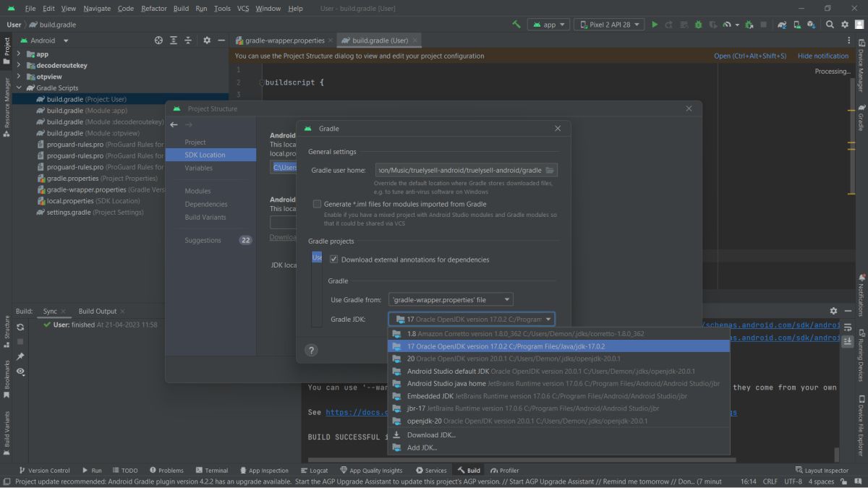Open the Terminal tool window
Screen dimensions: 868x488
pyautogui.click(x=210, y=470)
